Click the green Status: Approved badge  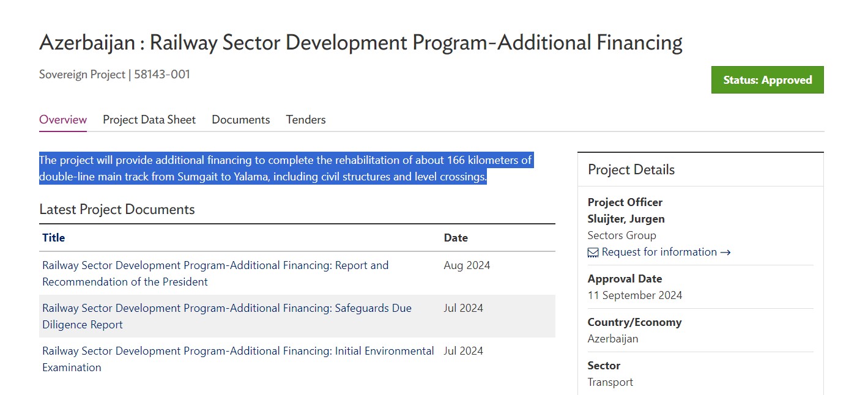[x=767, y=80]
